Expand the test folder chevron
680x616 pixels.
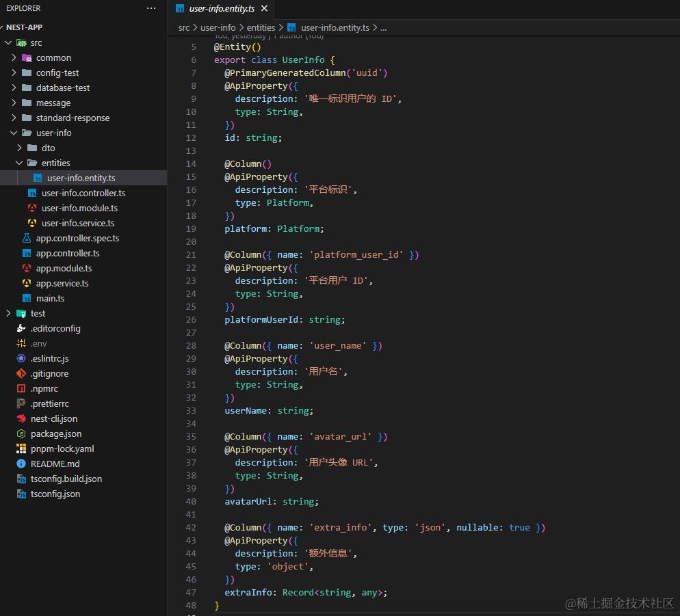[x=8, y=313]
